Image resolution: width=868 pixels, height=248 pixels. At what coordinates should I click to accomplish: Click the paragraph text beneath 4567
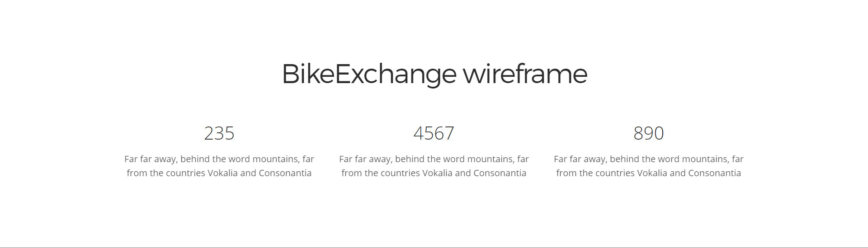tap(434, 166)
